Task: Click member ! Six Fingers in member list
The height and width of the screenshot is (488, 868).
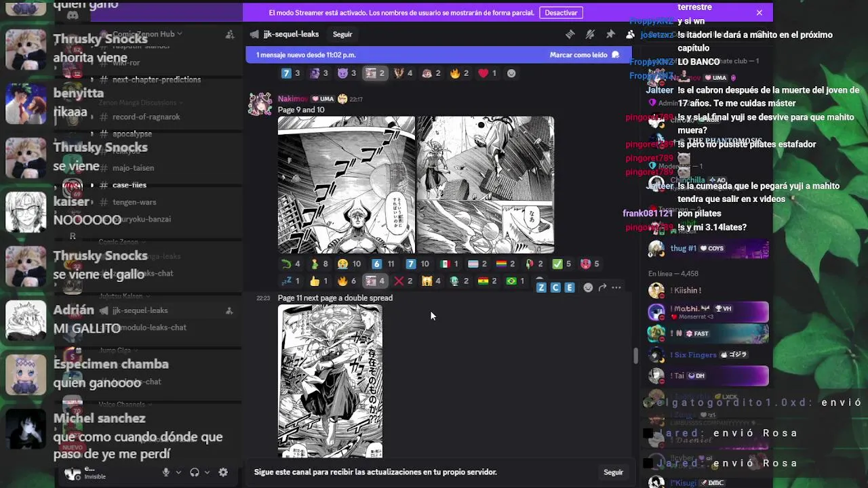Action: point(707,354)
